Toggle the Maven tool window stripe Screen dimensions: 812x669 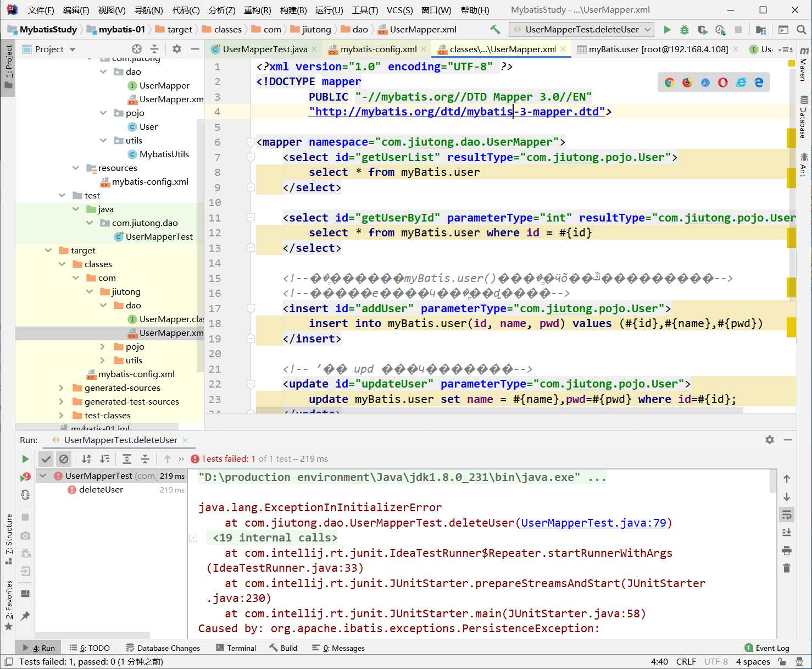[804, 63]
